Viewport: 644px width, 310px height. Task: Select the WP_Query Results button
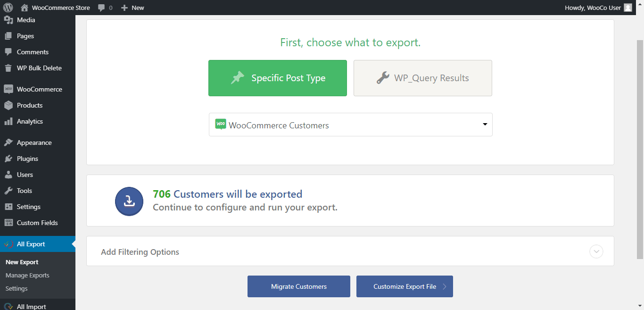pyautogui.click(x=423, y=78)
